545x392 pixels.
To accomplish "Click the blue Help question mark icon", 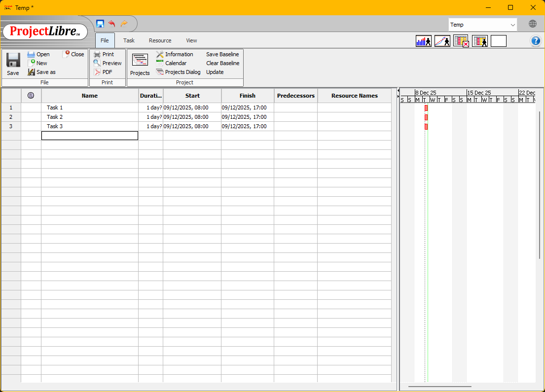I will [536, 41].
